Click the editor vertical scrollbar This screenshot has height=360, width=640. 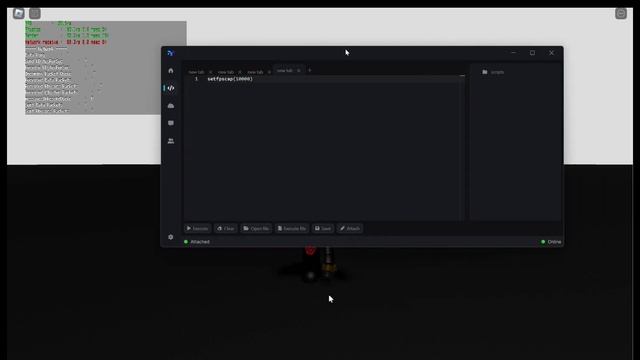click(x=462, y=148)
